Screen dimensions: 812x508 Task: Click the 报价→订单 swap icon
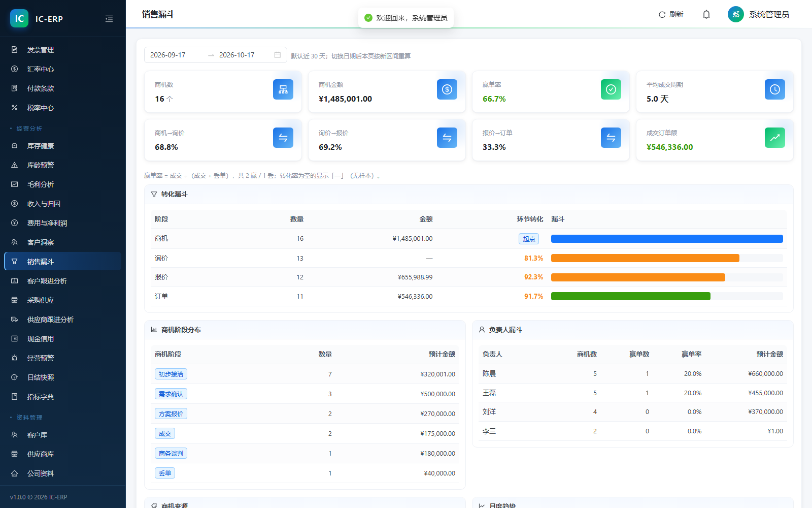coord(611,138)
